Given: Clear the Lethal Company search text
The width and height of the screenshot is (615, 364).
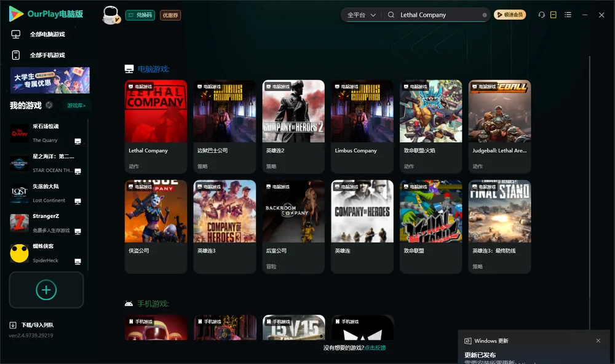Looking at the screenshot, I should click(485, 15).
